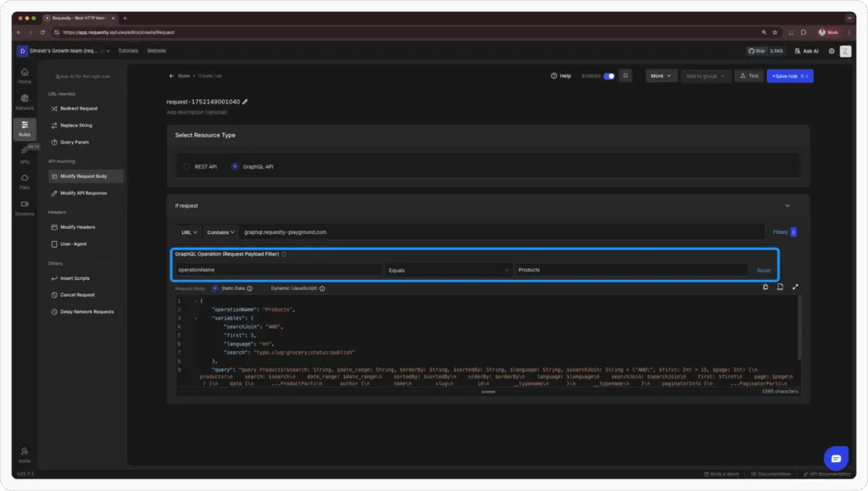The height and width of the screenshot is (491, 868).
Task: Click the user avatar in top bar
Action: point(845,51)
